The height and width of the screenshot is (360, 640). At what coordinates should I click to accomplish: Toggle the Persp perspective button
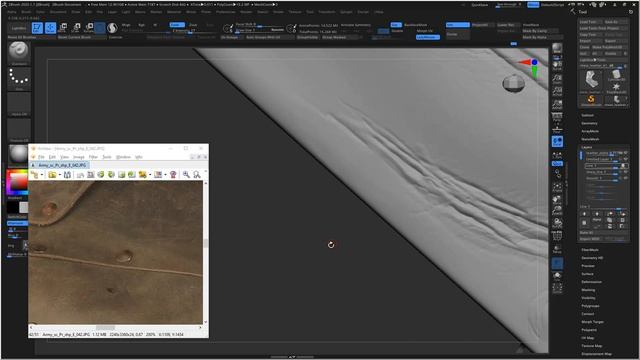pos(557,117)
